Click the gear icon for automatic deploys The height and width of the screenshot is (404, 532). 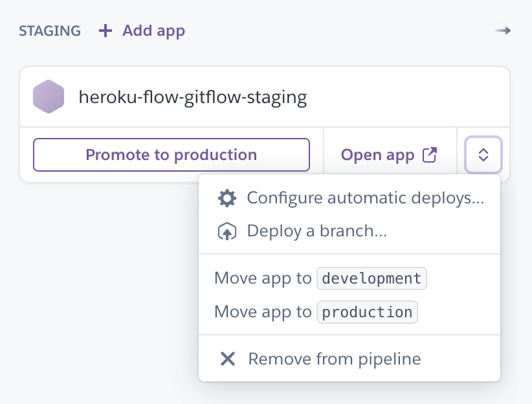pos(227,198)
